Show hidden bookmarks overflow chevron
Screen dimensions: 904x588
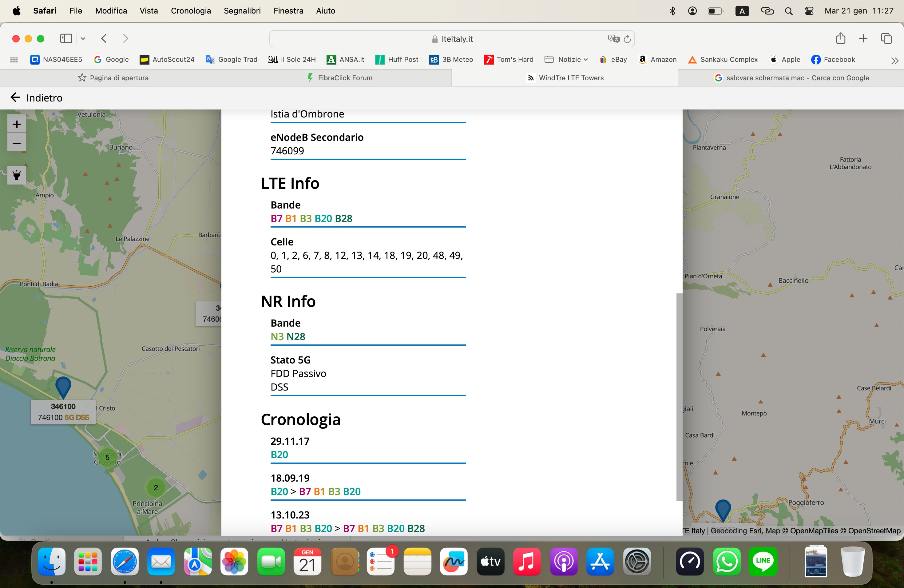click(x=894, y=60)
